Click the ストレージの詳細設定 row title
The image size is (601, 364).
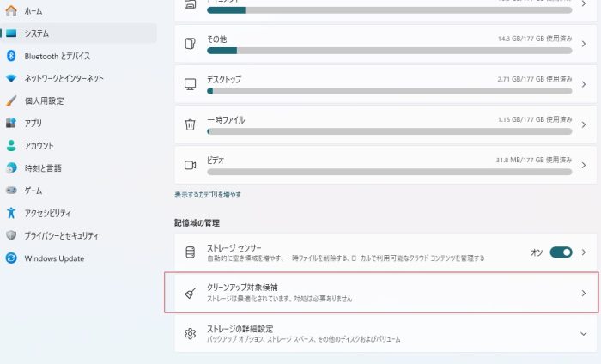[x=240, y=329]
